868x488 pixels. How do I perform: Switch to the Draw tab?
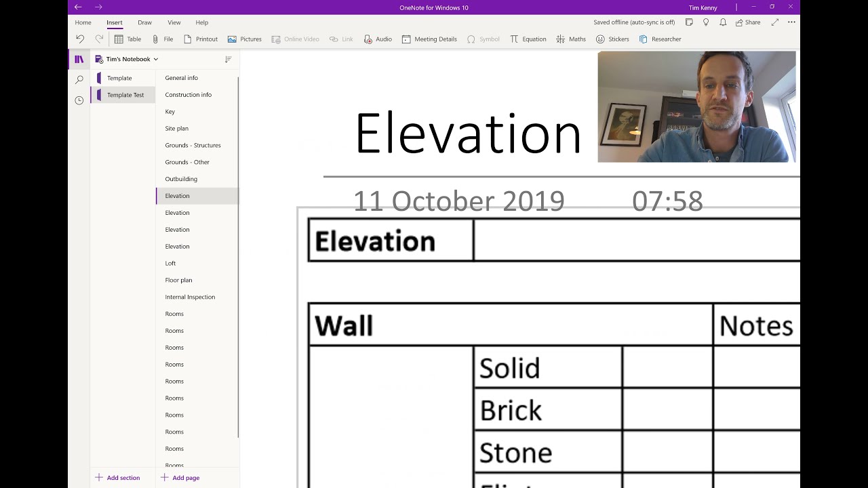[145, 22]
